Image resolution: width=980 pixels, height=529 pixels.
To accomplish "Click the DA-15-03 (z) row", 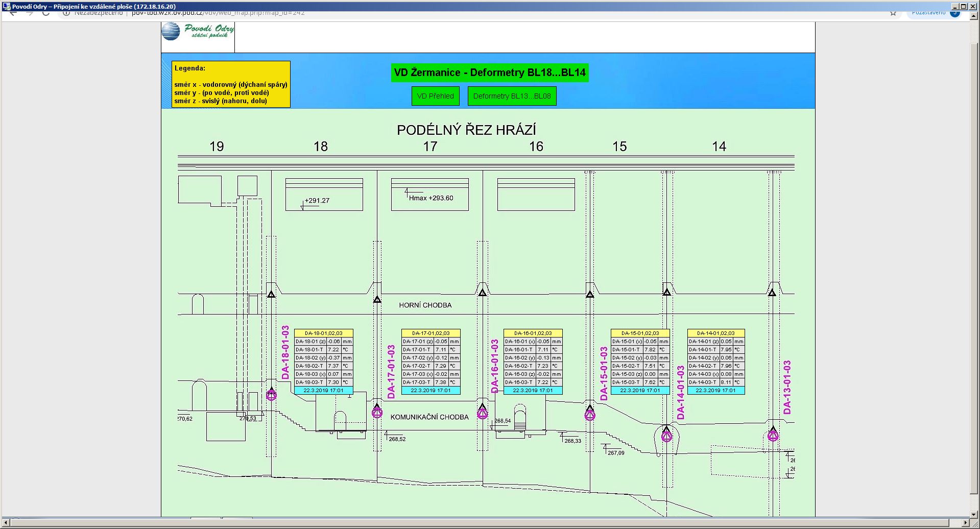I will point(640,374).
